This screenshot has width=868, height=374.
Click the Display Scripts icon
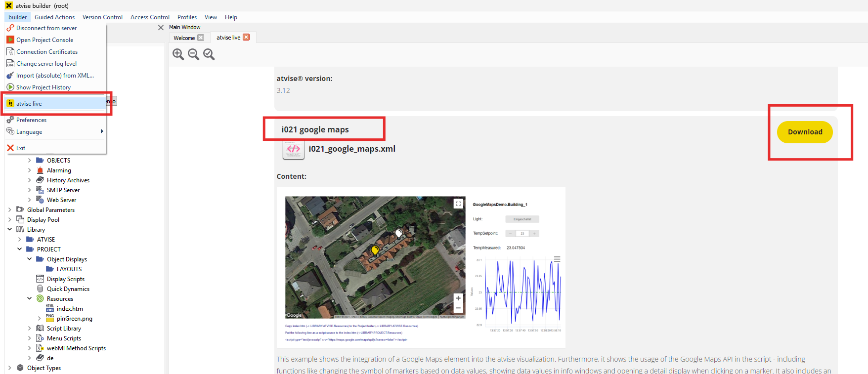[40, 279]
